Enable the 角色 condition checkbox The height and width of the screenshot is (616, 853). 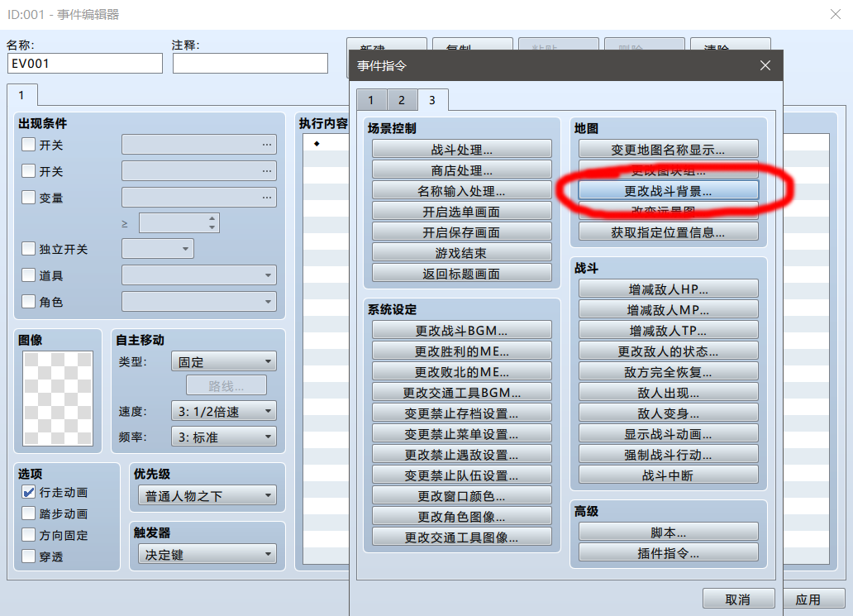[28, 302]
